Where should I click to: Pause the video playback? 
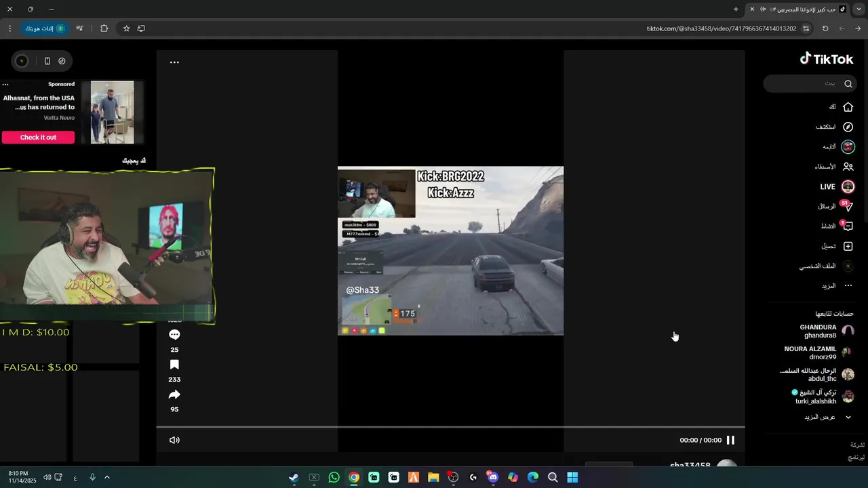pyautogui.click(x=730, y=440)
